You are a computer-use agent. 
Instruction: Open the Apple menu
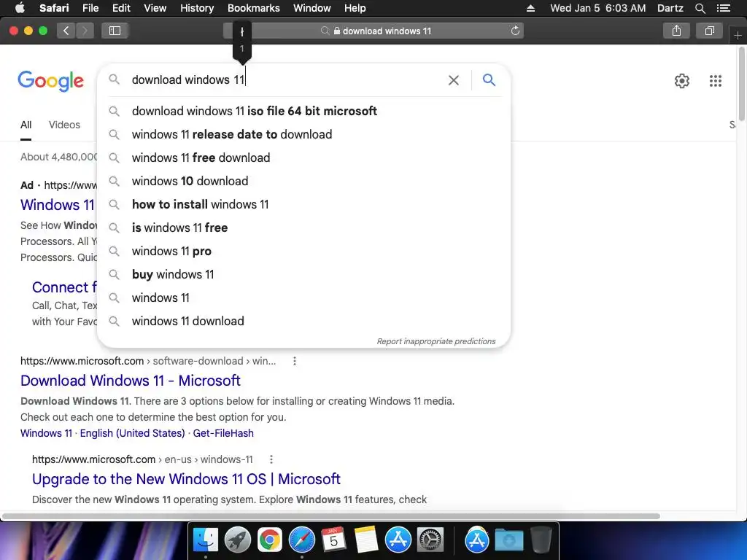(20, 8)
